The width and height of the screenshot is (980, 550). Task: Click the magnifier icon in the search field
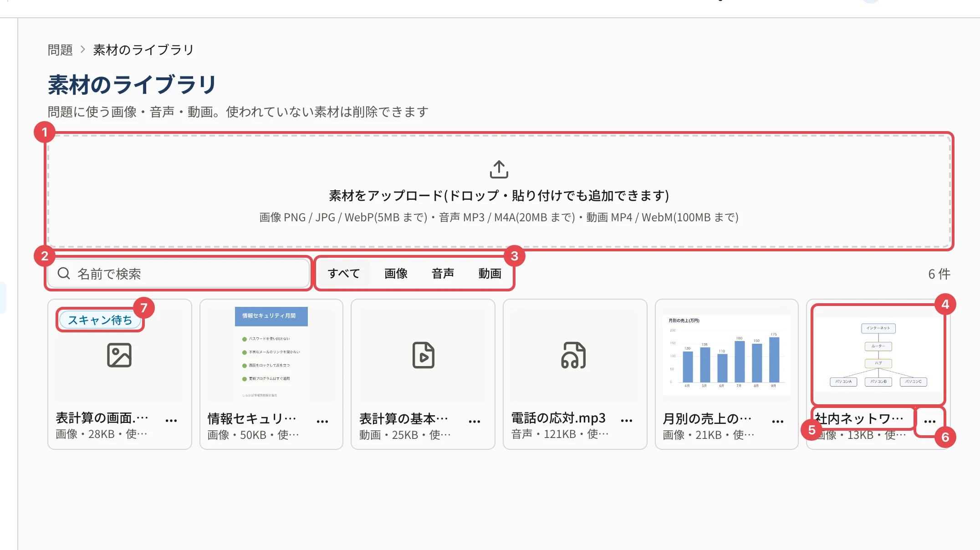click(x=64, y=273)
